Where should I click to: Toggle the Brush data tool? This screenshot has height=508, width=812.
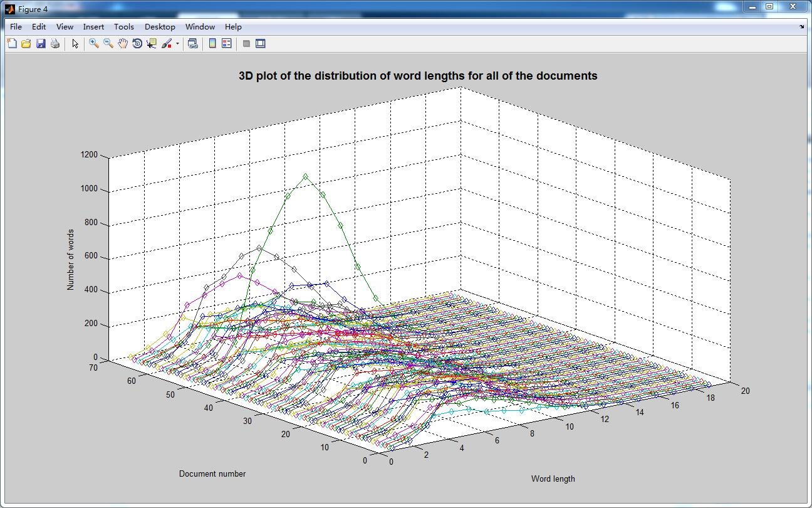pos(167,43)
